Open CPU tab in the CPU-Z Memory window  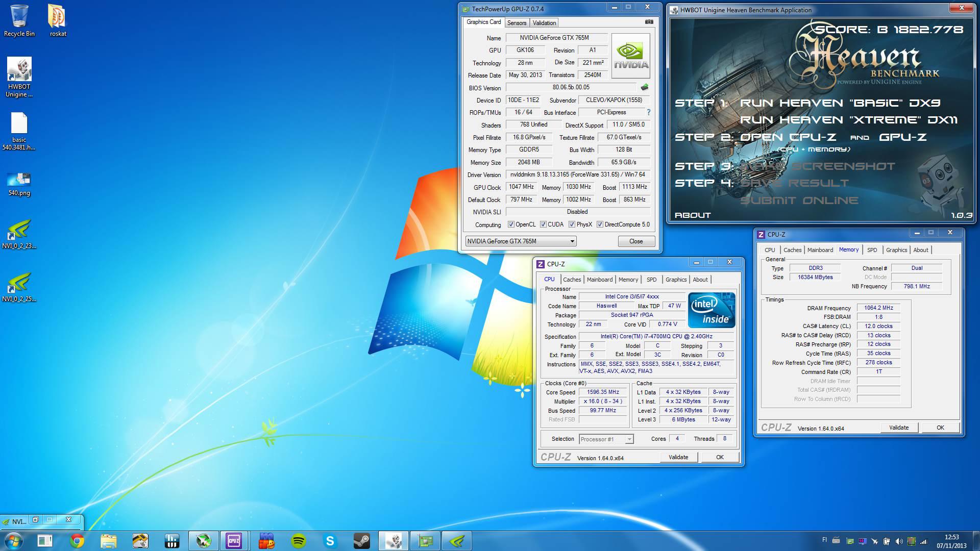click(770, 250)
